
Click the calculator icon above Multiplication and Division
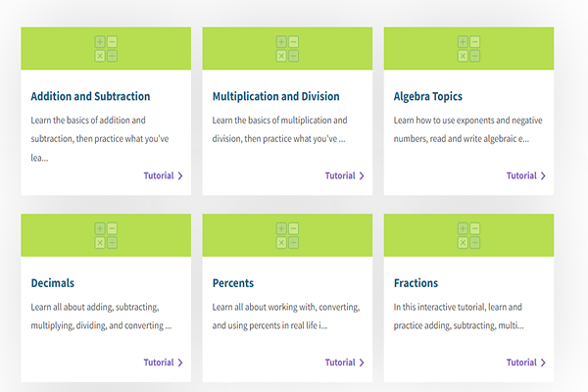pos(287,49)
